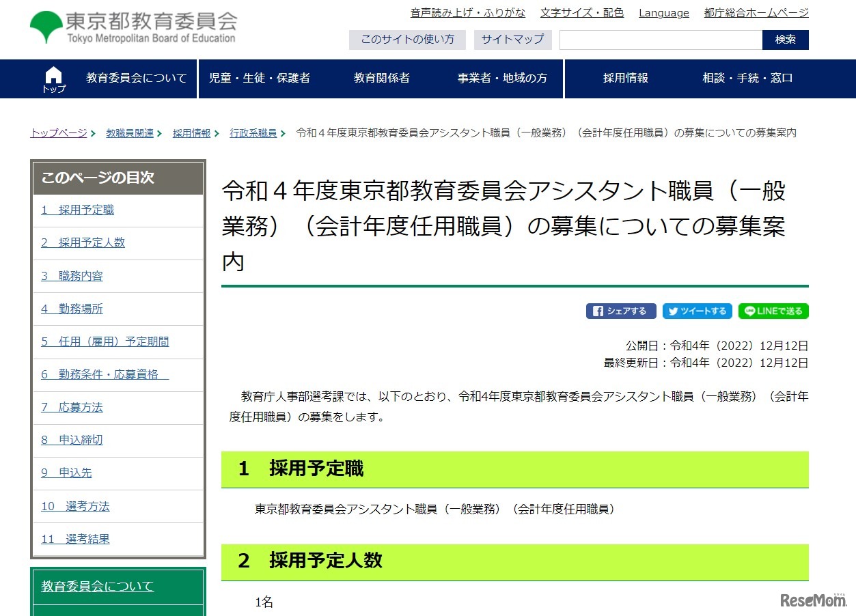Open the このサイトの使い方 help page
The width and height of the screenshot is (856, 616).
tap(407, 40)
